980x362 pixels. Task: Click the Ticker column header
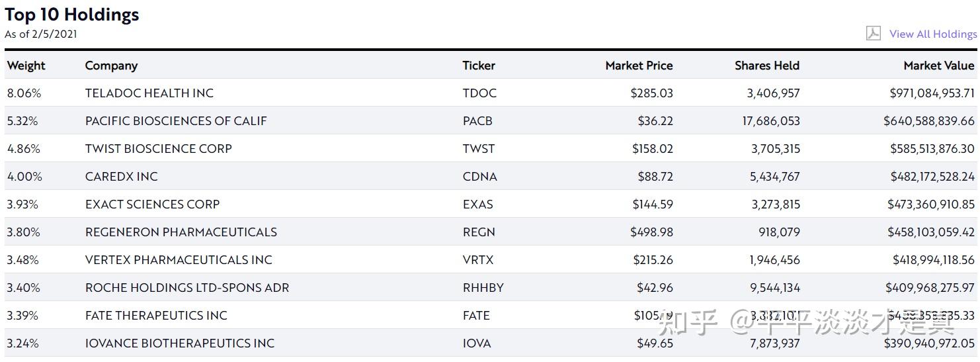coord(479,66)
